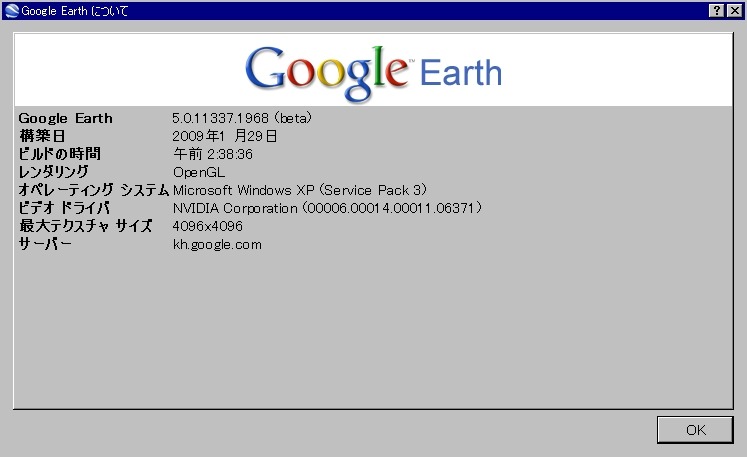The image size is (747, 457).
Task: Click the help question mark button
Action: pos(717,10)
